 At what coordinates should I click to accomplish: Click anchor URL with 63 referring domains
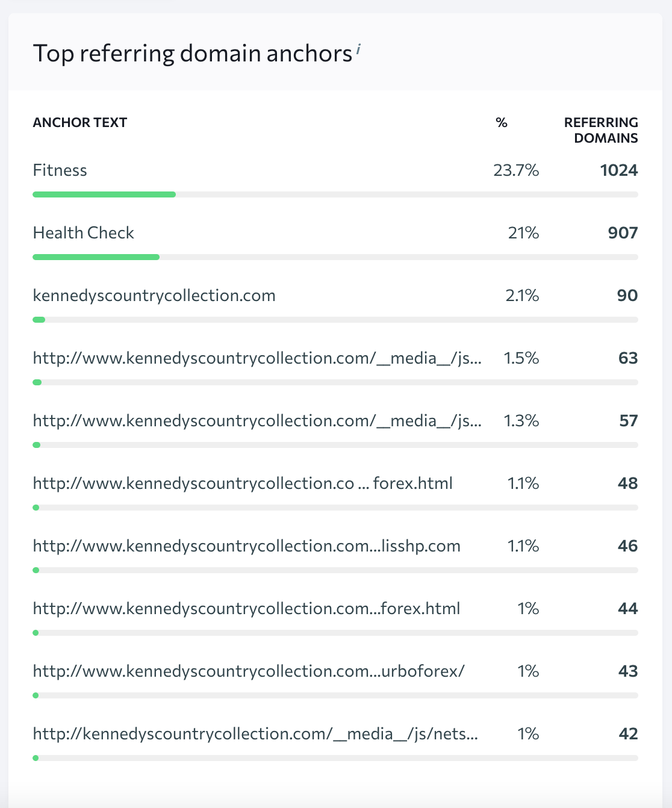click(x=257, y=358)
